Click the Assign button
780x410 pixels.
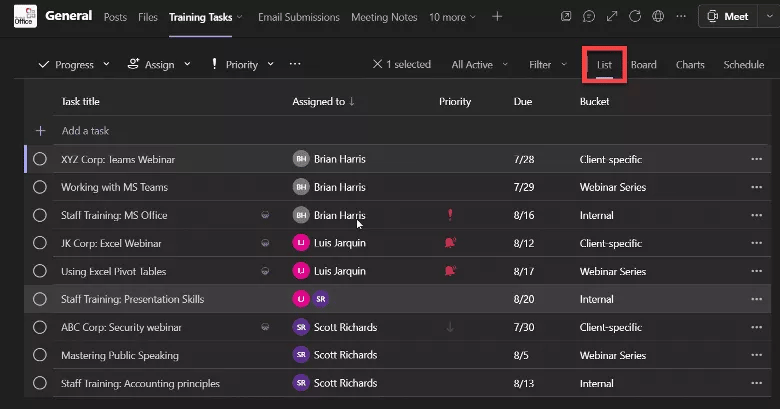(159, 64)
